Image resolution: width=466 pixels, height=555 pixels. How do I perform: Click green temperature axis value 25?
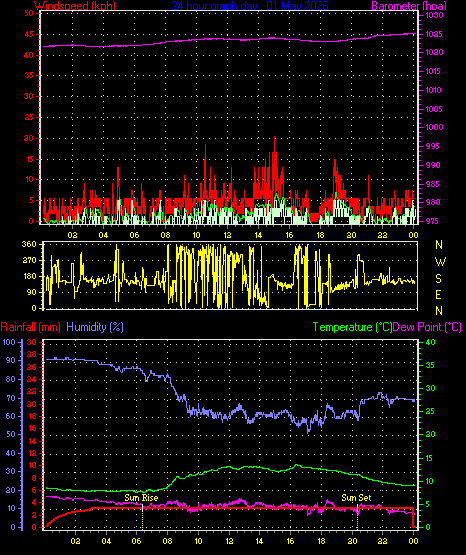[x=430, y=412]
